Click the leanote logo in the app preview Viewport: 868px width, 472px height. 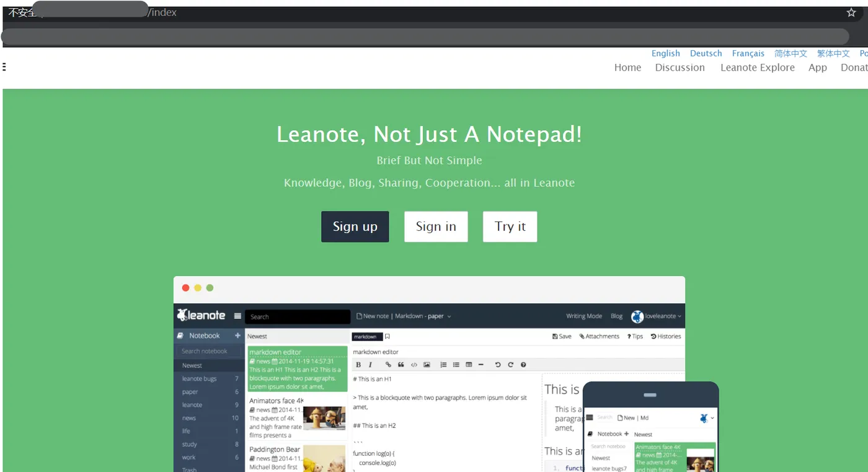coord(201,315)
